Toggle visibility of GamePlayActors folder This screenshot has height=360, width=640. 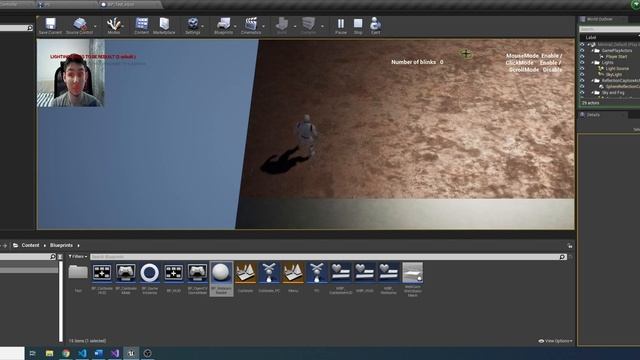(582, 50)
